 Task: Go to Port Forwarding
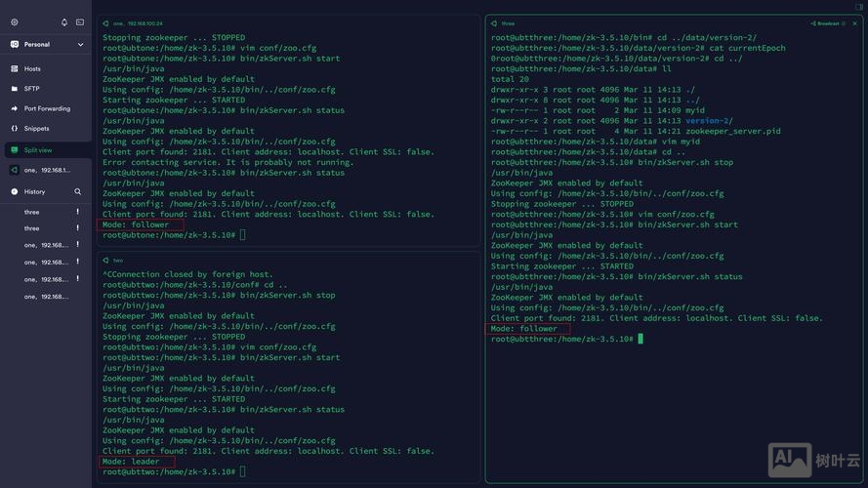pyautogui.click(x=47, y=108)
